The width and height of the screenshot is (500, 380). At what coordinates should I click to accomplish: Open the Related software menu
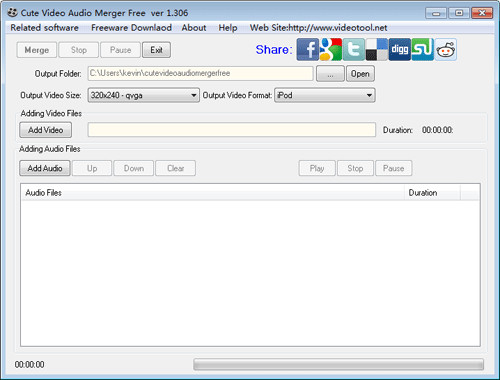click(44, 28)
